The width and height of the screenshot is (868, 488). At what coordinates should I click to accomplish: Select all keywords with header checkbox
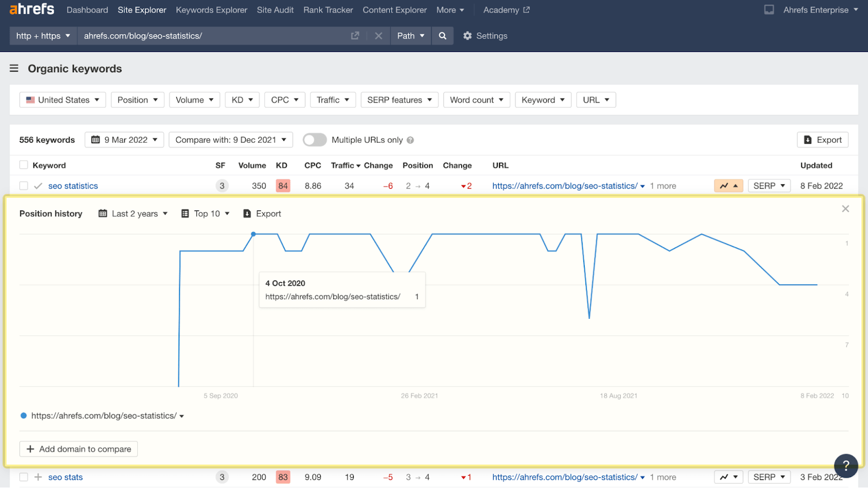[24, 165]
